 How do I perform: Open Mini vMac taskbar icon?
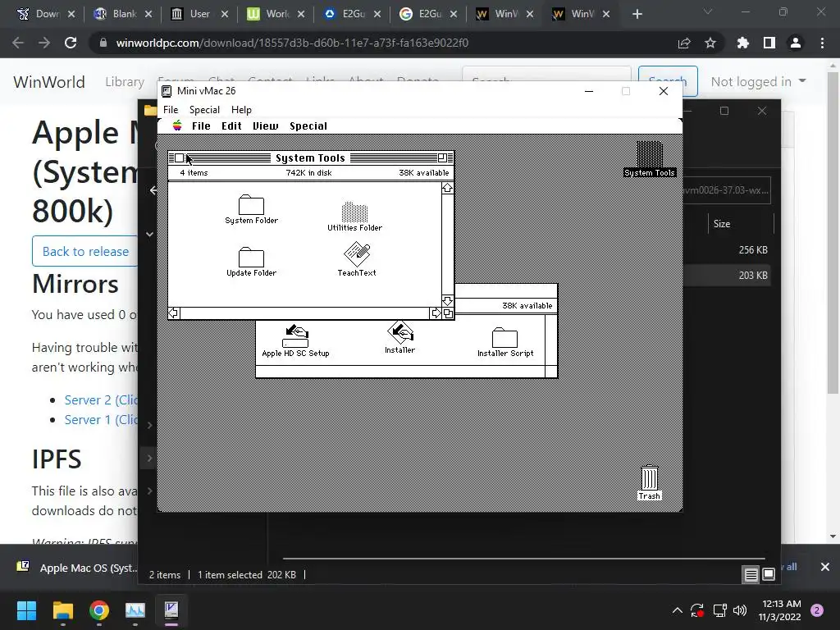tap(171, 610)
